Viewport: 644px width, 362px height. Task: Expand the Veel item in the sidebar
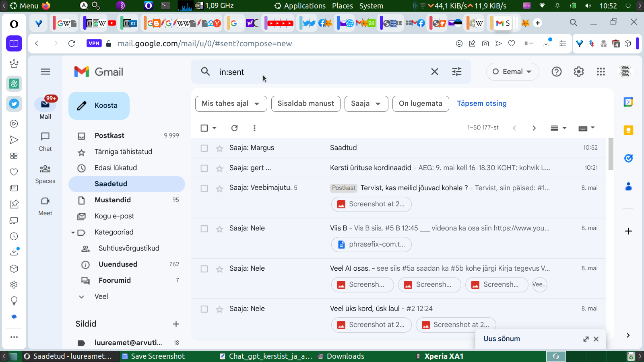tap(101, 296)
